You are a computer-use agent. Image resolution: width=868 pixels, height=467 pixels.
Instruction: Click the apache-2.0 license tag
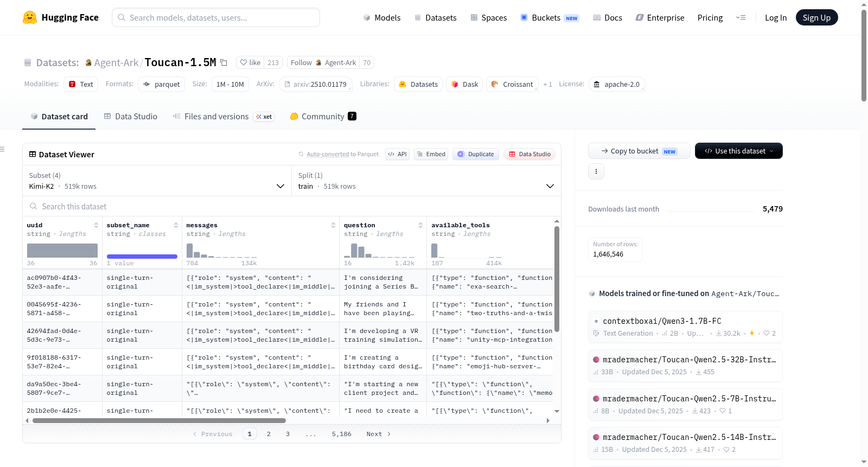616,84
